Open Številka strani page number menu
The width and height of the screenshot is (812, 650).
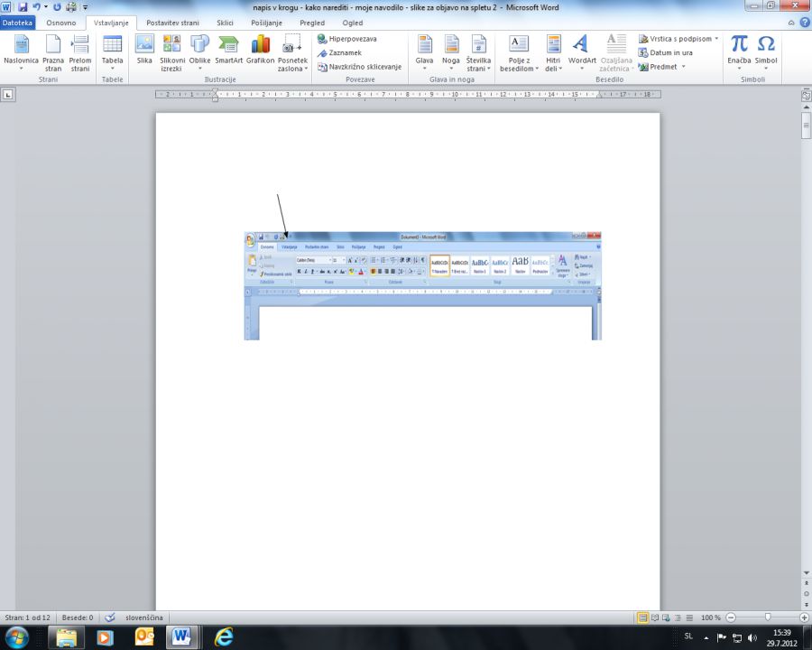478,53
